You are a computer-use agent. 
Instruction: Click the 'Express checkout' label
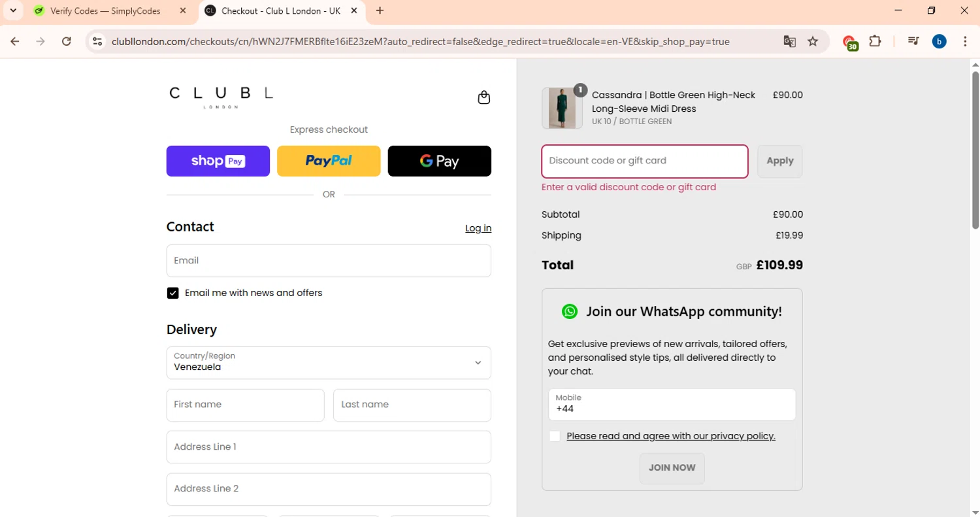329,129
